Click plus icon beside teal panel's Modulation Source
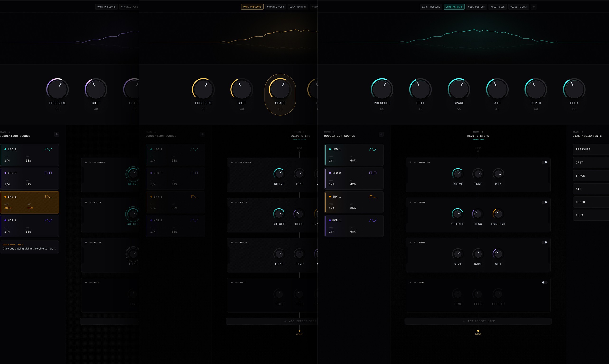 pyautogui.click(x=381, y=134)
